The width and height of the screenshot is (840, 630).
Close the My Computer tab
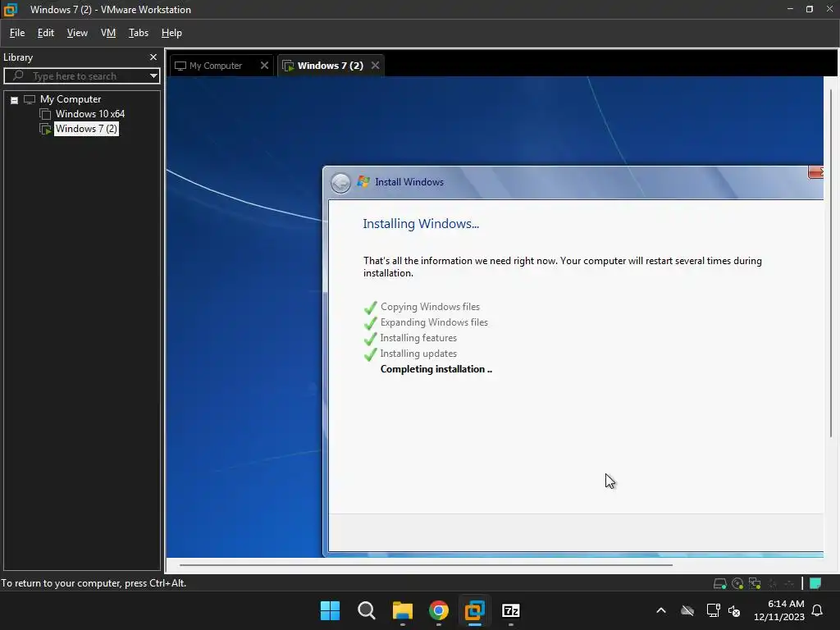[x=264, y=66]
